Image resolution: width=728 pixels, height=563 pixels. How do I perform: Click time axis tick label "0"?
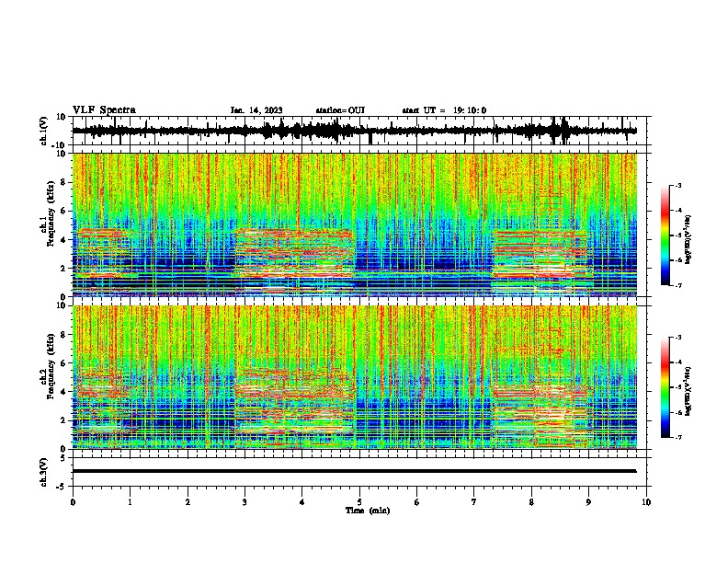click(x=73, y=502)
